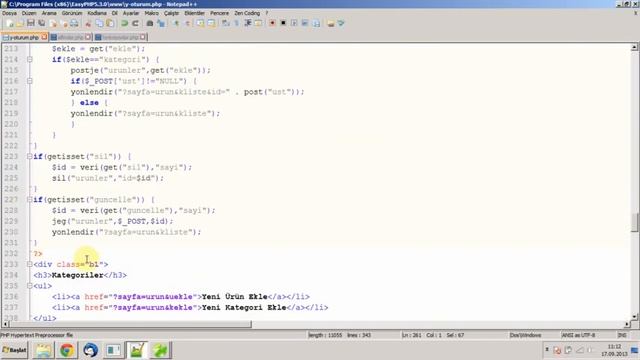Viewport: 640px width, 360px height.
Task: Open the Zen Coding menu
Action: tap(247, 13)
